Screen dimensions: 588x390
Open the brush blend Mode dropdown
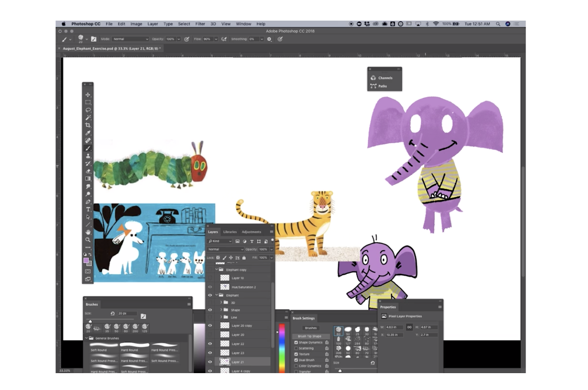pos(130,39)
